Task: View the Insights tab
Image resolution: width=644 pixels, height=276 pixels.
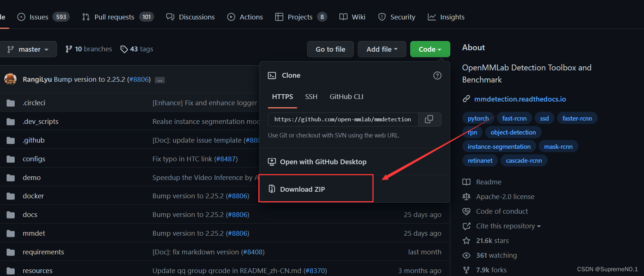Action: coord(446,17)
